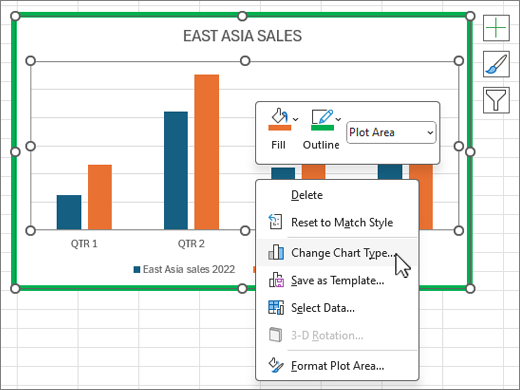Select Save as Template option
Image resolution: width=520 pixels, height=390 pixels.
tap(337, 280)
